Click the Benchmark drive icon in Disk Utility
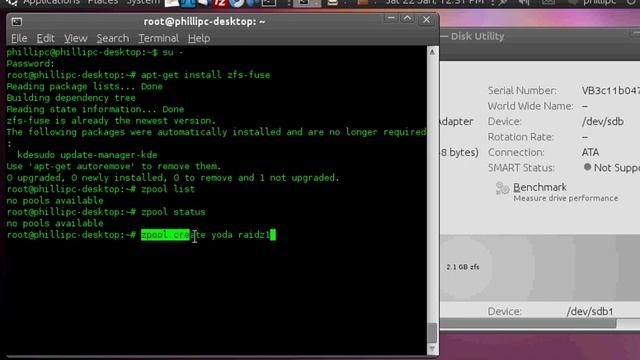Image resolution: width=640 pixels, height=360 pixels. pos(502,189)
